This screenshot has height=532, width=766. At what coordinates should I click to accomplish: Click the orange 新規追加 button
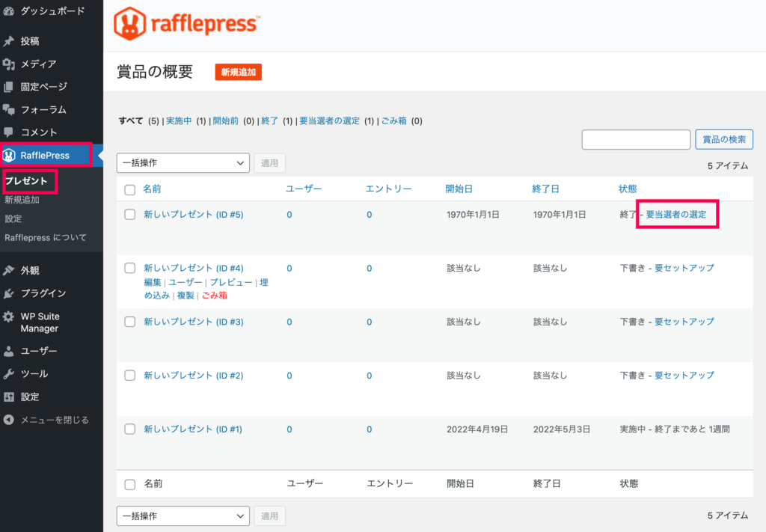[x=239, y=73]
